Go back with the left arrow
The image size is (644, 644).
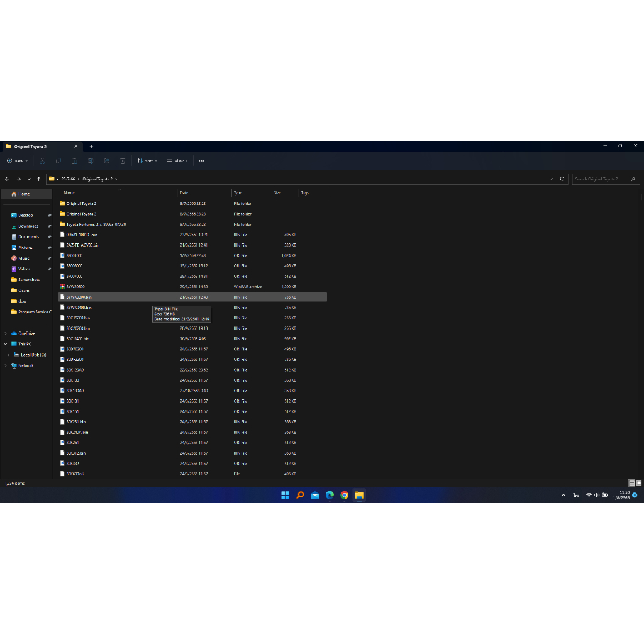pos(7,179)
